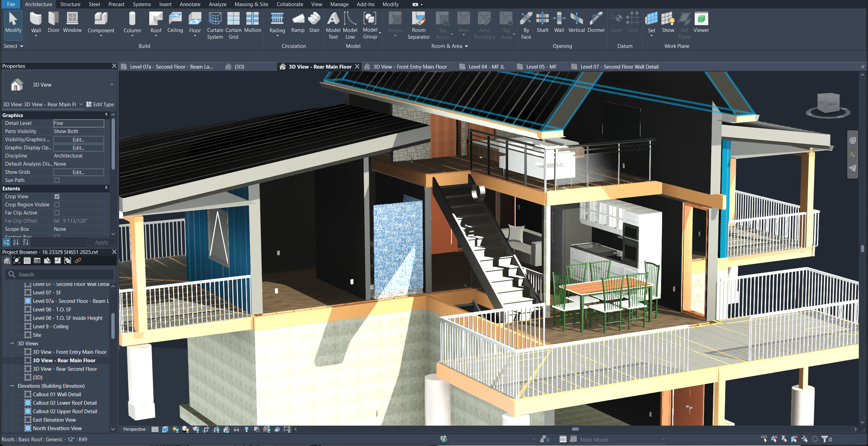Click Edit button for Visibility/Graphics
This screenshot has height=446, width=868.
[x=78, y=140]
